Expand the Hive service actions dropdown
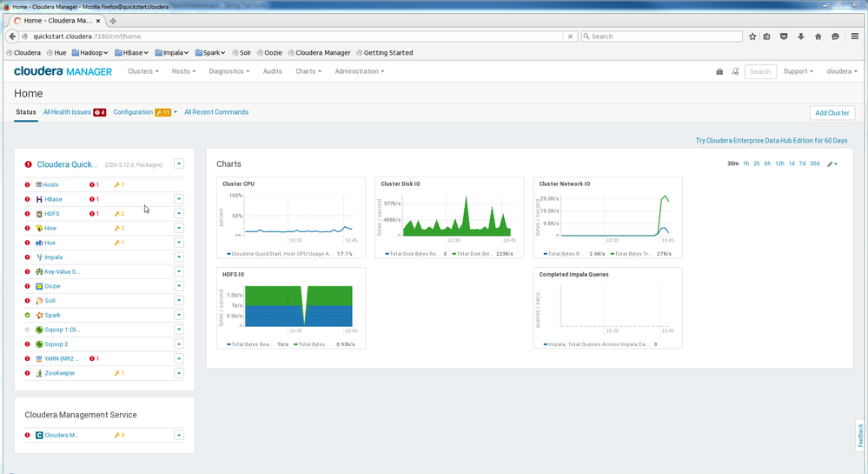The height and width of the screenshot is (474, 868). pos(179,228)
